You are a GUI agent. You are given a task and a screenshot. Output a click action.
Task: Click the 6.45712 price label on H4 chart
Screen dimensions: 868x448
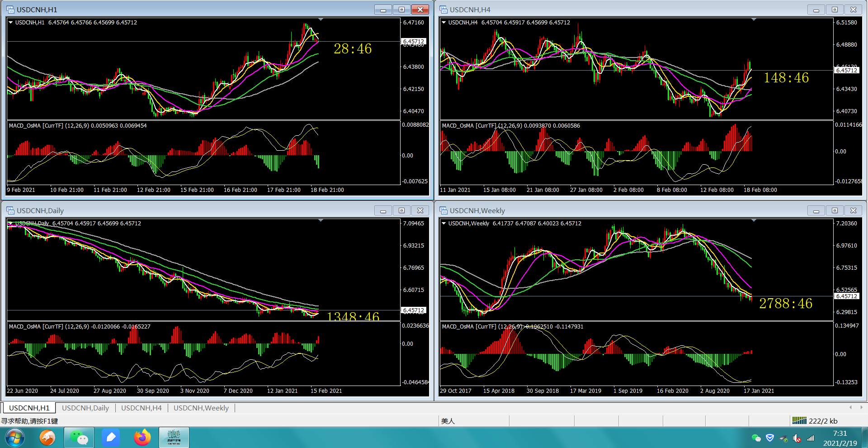click(x=847, y=70)
